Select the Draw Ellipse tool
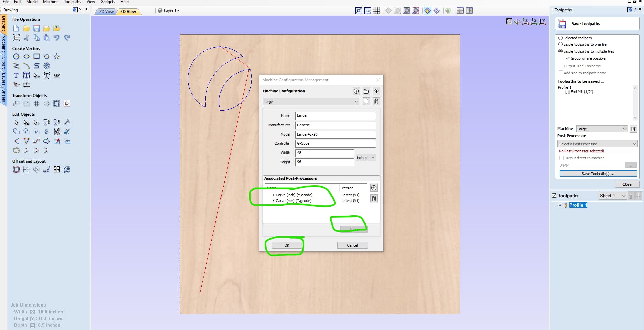 pyautogui.click(x=26, y=56)
